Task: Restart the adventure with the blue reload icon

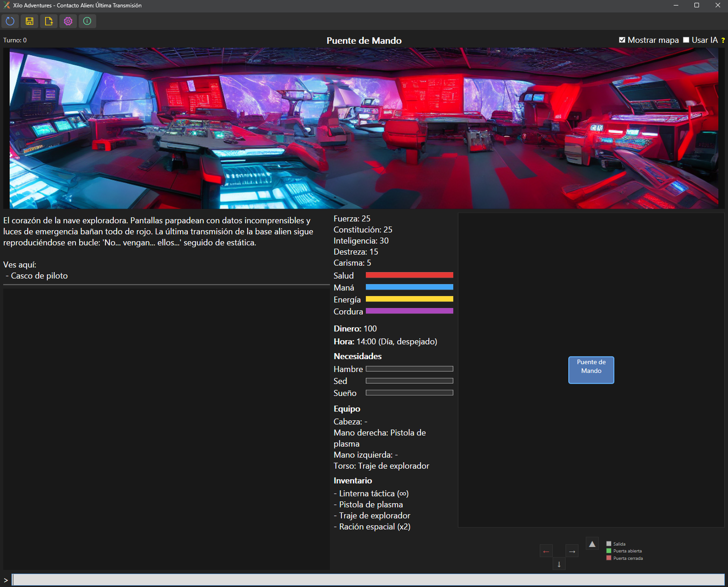Action: point(10,21)
